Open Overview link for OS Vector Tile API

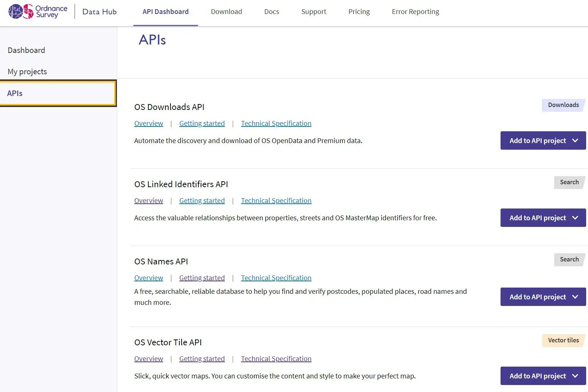coord(148,359)
